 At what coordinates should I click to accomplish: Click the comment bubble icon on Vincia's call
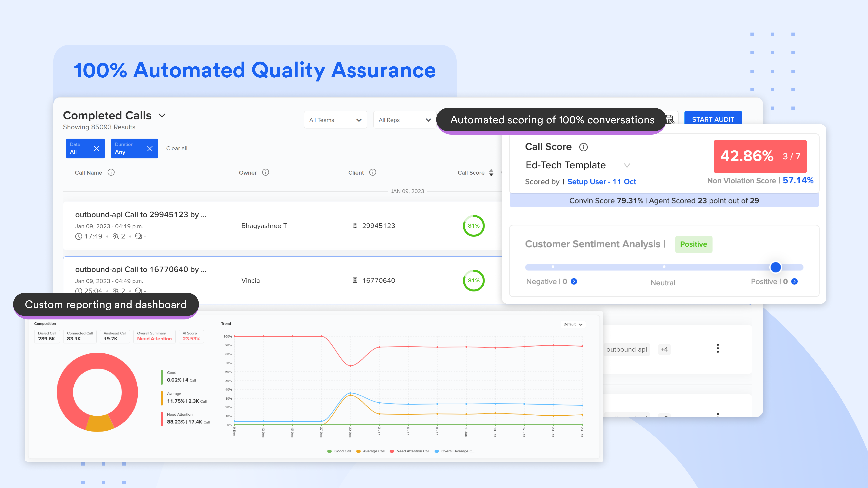click(138, 291)
